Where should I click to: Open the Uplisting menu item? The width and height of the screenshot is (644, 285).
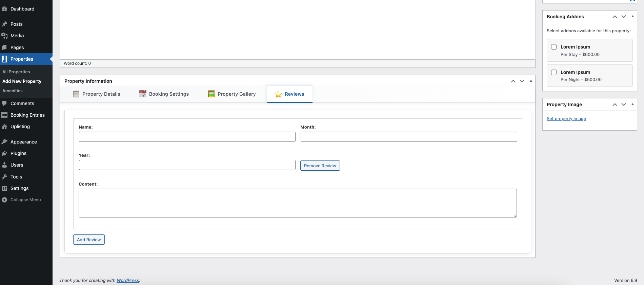click(x=26, y=127)
